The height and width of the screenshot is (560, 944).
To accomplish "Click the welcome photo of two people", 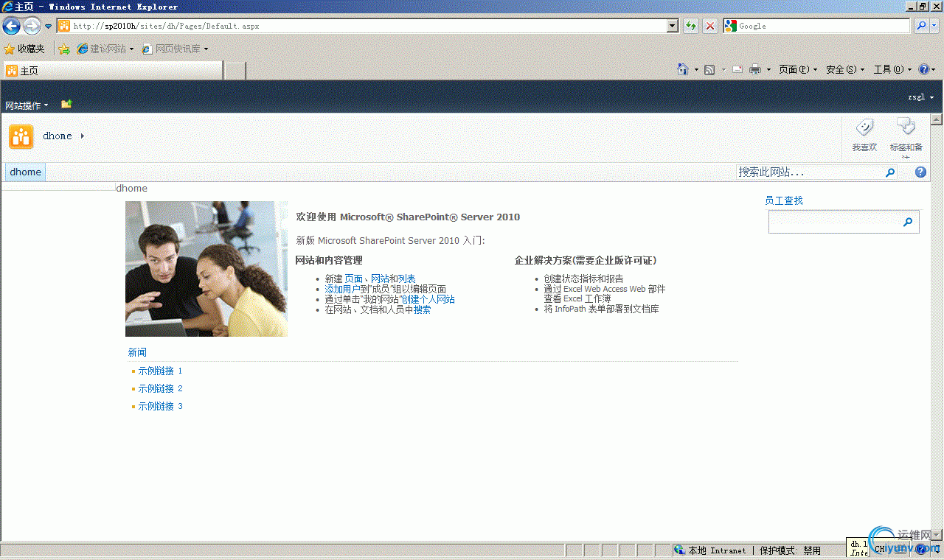I will point(206,269).
